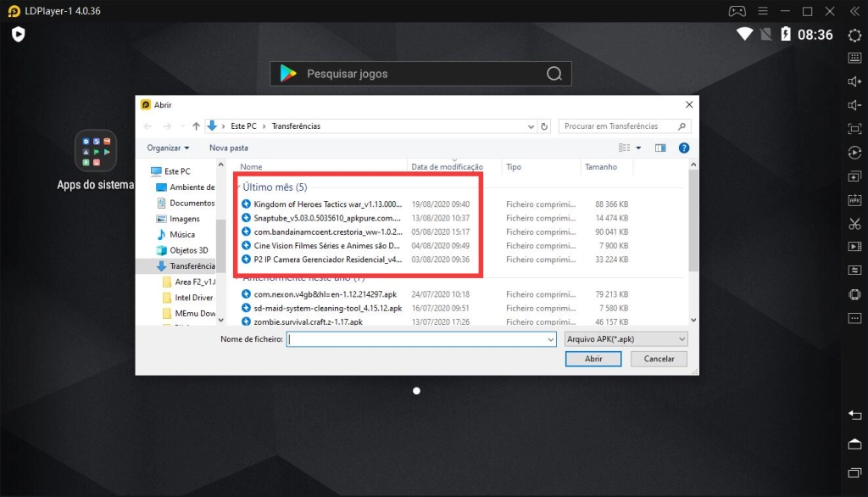
Task: Collapse the Último mês group
Action: 238,187
